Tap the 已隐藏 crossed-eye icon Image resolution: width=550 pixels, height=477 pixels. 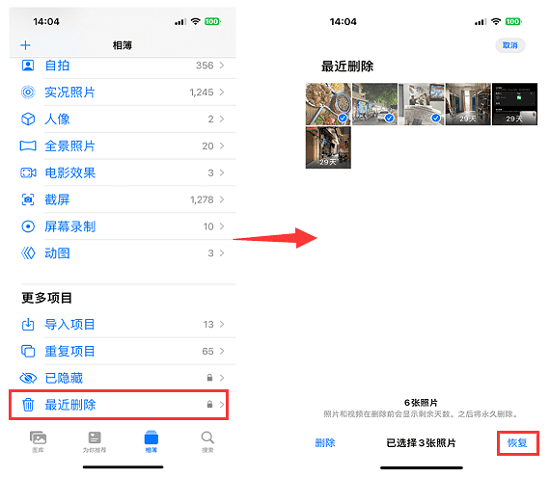pyautogui.click(x=28, y=378)
